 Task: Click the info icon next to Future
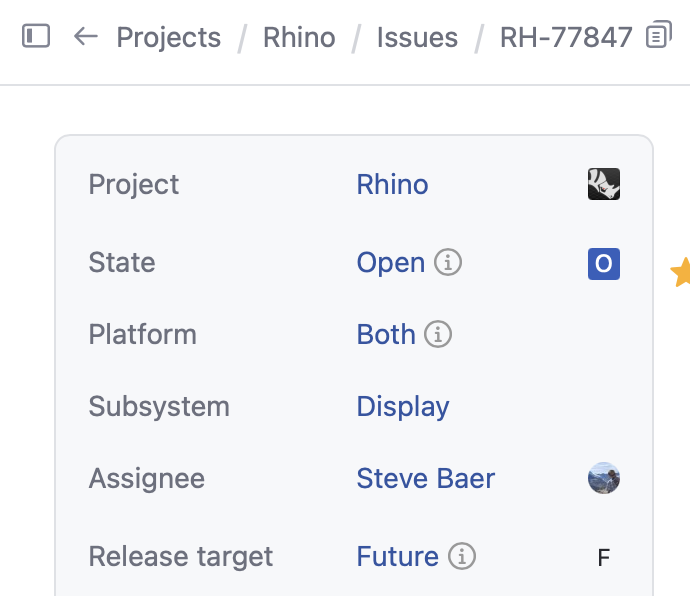coord(462,556)
